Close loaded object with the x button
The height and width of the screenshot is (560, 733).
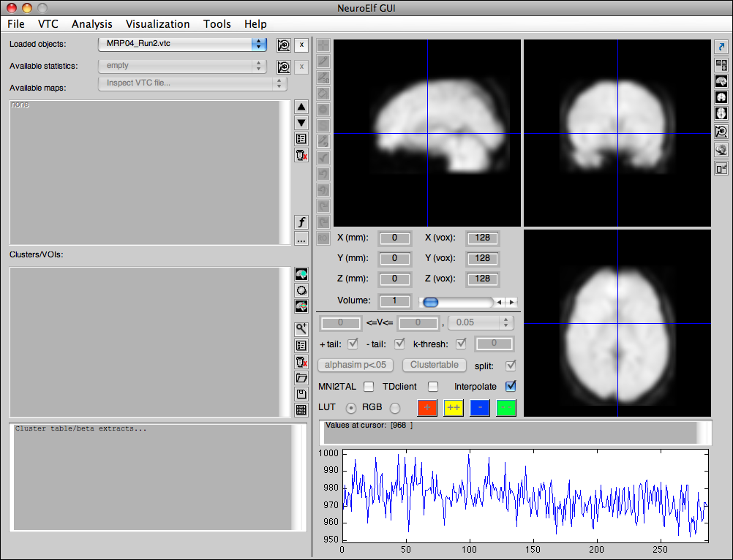pos(301,45)
